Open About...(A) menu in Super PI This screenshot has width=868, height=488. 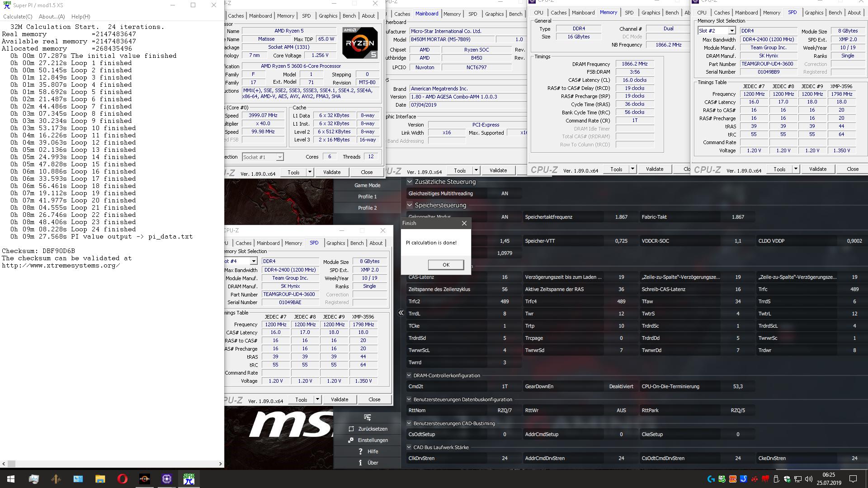pyautogui.click(x=52, y=17)
